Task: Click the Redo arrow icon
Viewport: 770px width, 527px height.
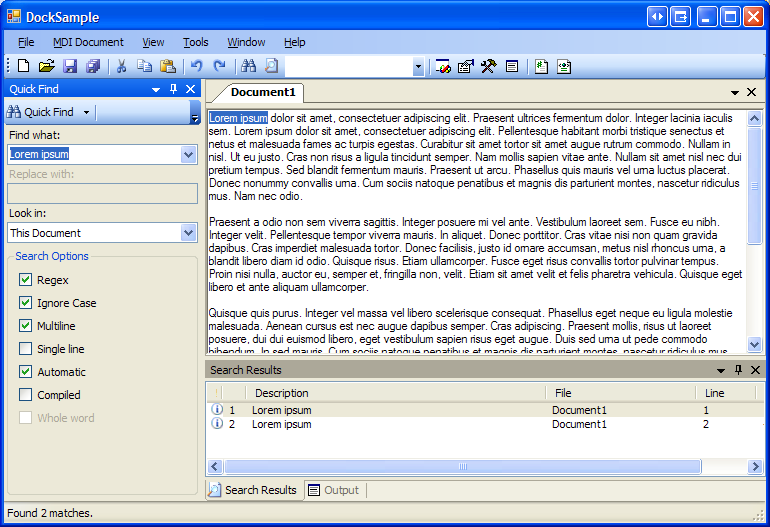Action: (x=220, y=66)
